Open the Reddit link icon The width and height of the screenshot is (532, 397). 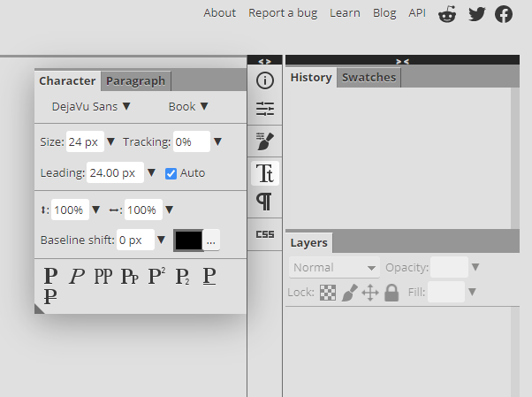click(448, 13)
